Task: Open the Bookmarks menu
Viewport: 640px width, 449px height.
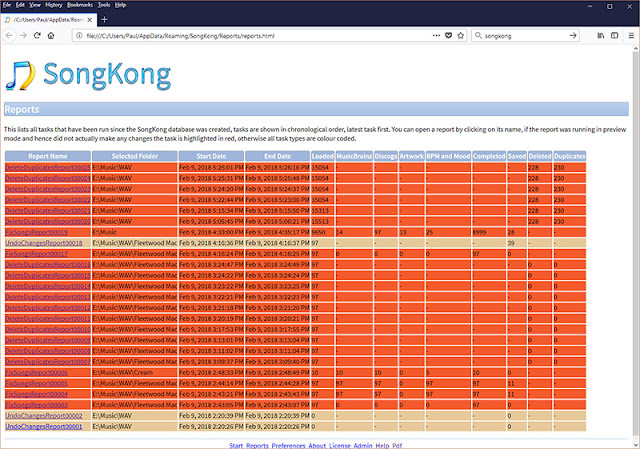Action: pos(80,5)
